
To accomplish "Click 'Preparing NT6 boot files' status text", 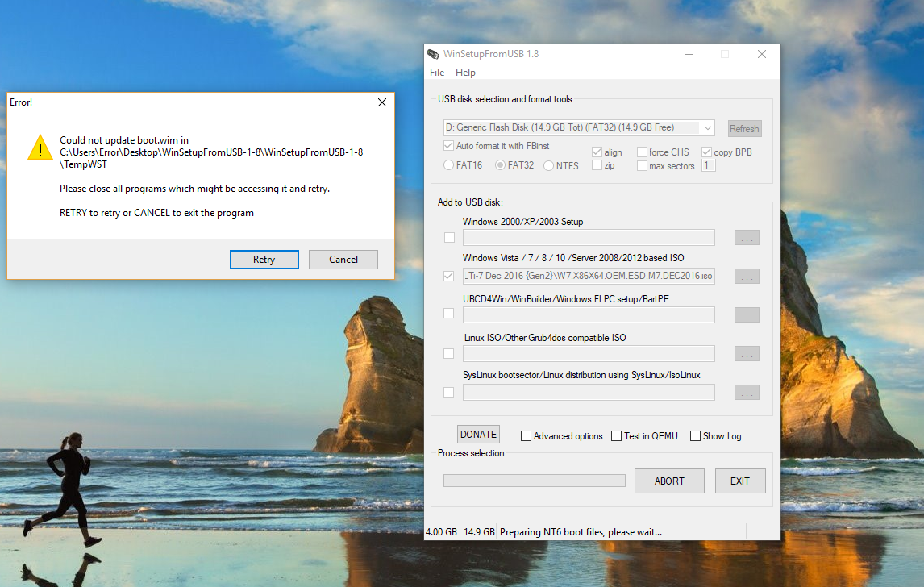I will tap(581, 532).
